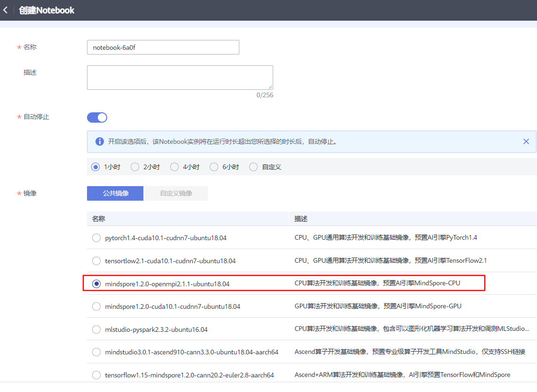Click into the 描述 description text area
Image resolution: width=537 pixels, height=392 pixels.
180,78
